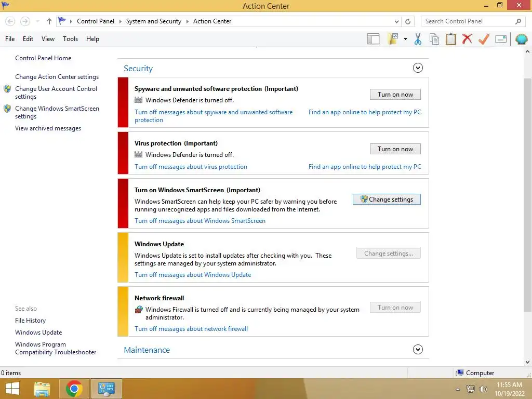Refresh the Action Center page
Screen dimensions: 532x399
pos(408,21)
